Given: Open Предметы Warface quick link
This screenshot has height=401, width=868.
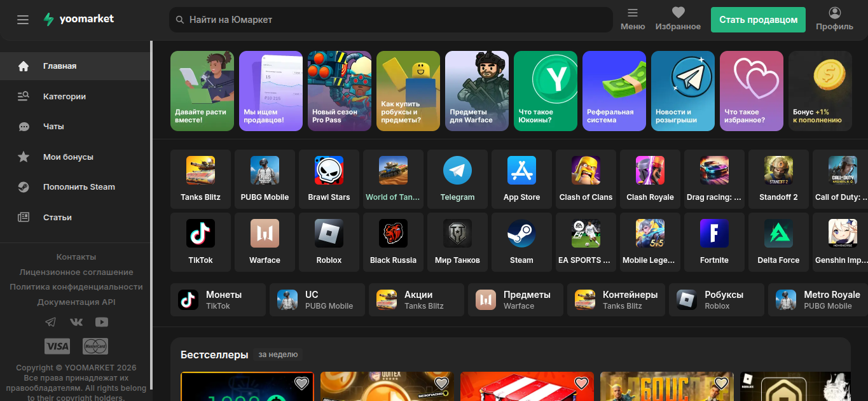Looking at the screenshot, I should (x=516, y=300).
